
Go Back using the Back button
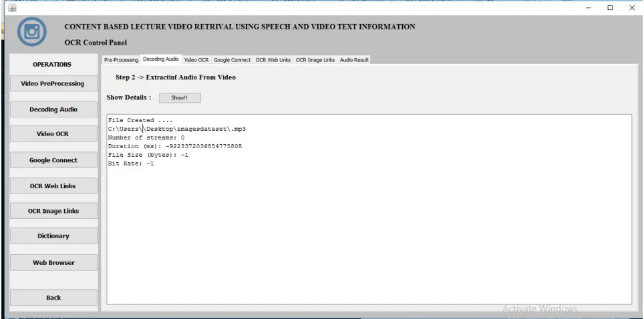(53, 298)
